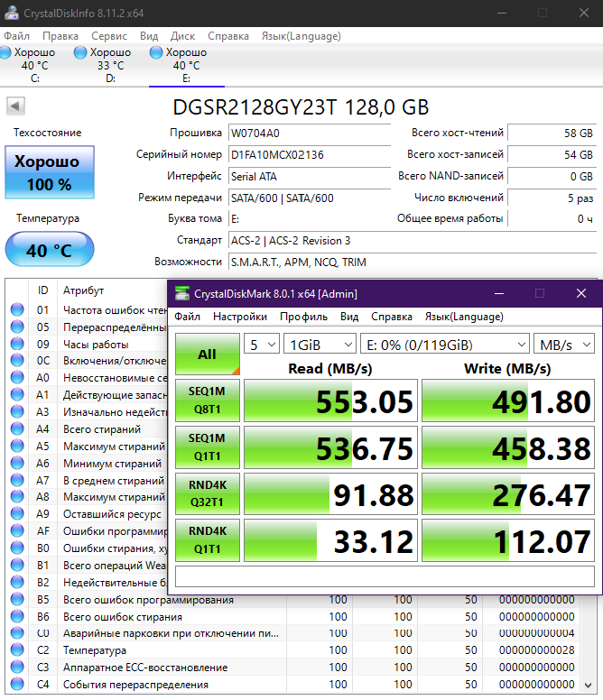The image size is (603, 700).
Task: Click the Хорошо 100% health status button
Action: point(49,172)
